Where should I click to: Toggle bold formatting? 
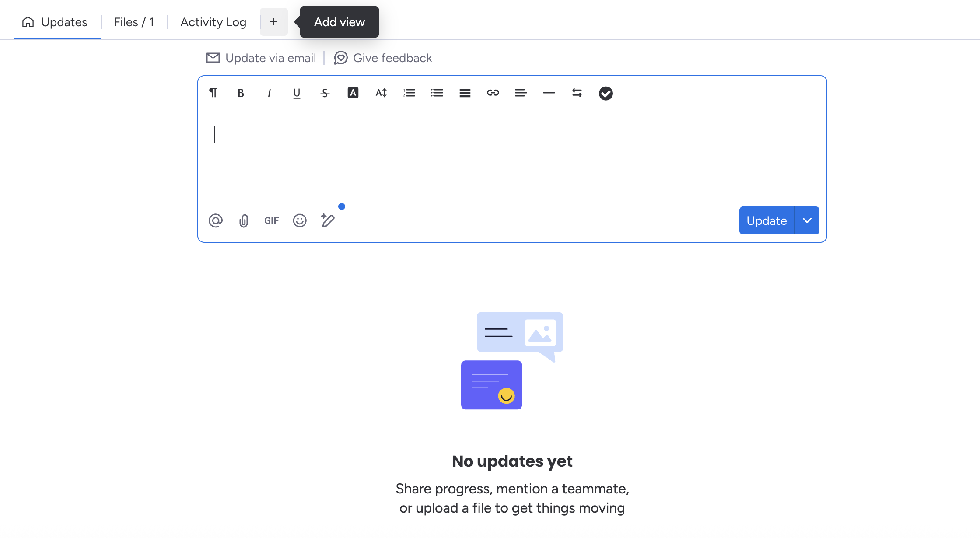pyautogui.click(x=240, y=93)
